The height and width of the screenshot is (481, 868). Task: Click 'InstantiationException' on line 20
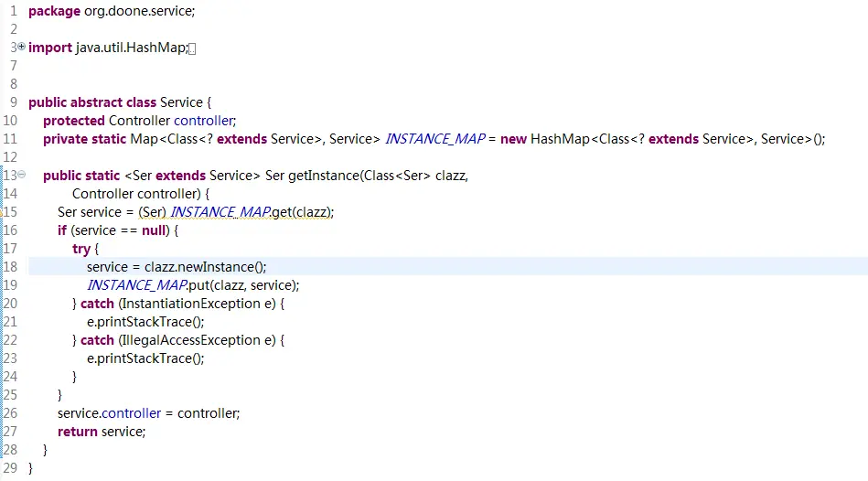point(191,304)
